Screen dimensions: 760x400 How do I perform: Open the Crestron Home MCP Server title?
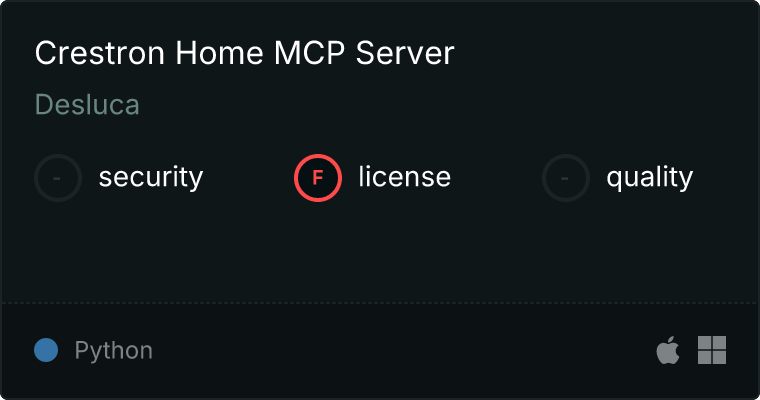(244, 53)
